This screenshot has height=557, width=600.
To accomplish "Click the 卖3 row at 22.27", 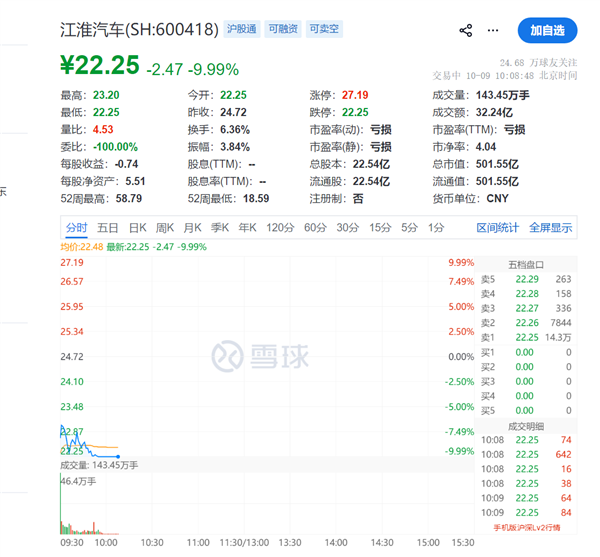I will [526, 308].
